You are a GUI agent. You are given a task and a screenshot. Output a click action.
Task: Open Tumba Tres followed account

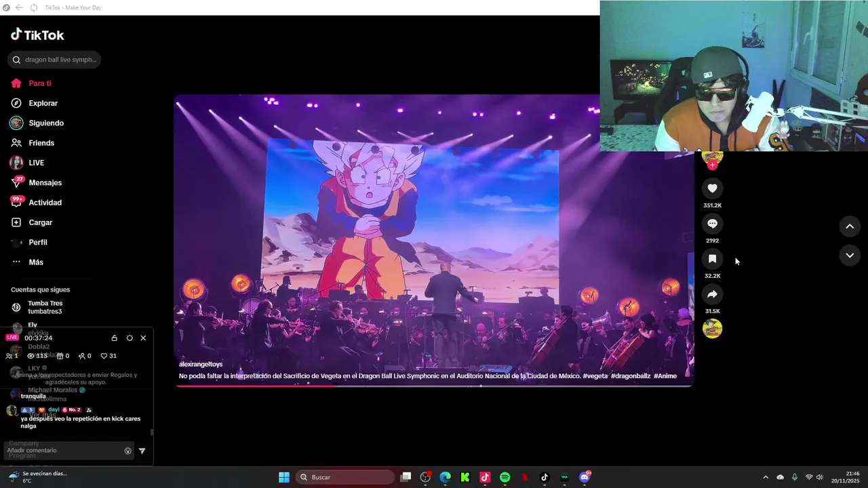pyautogui.click(x=45, y=307)
